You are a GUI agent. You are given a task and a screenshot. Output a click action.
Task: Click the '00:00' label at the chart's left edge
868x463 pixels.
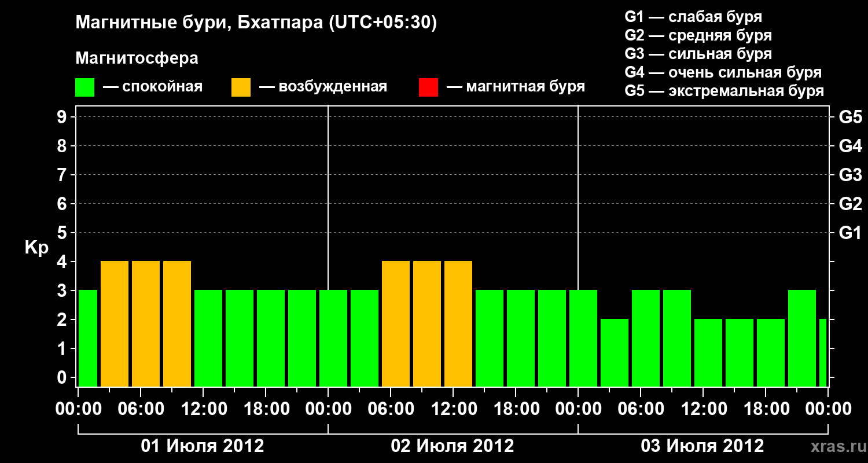pos(79,409)
